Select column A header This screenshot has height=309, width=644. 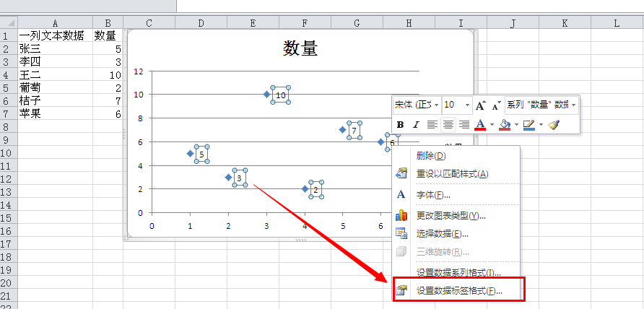[55, 23]
